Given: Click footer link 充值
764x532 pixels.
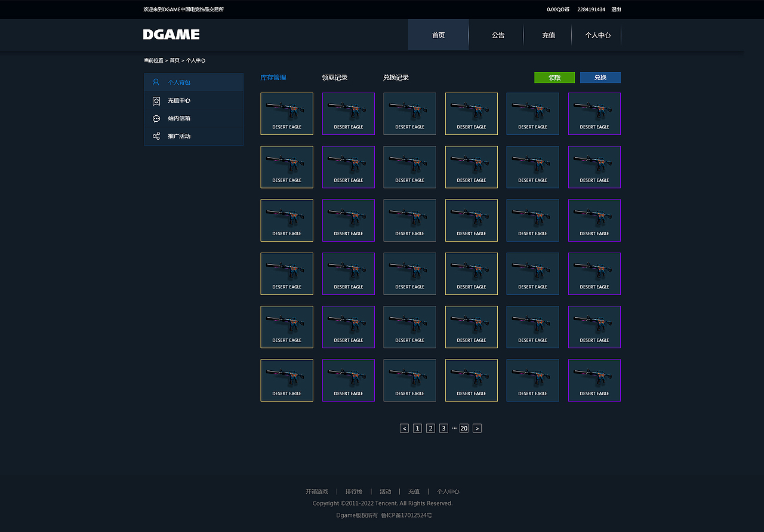Looking at the screenshot, I should 414,491.
